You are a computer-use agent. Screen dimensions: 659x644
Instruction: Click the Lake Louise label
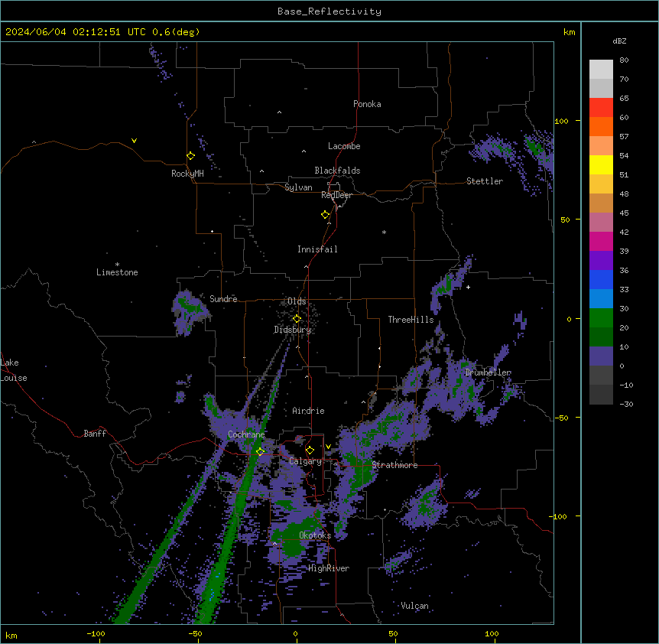coord(14,370)
